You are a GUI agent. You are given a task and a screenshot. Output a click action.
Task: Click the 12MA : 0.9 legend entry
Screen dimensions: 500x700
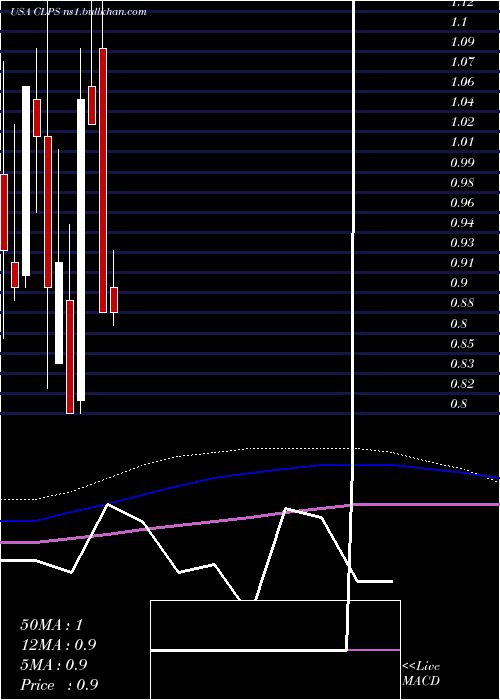click(x=58, y=645)
